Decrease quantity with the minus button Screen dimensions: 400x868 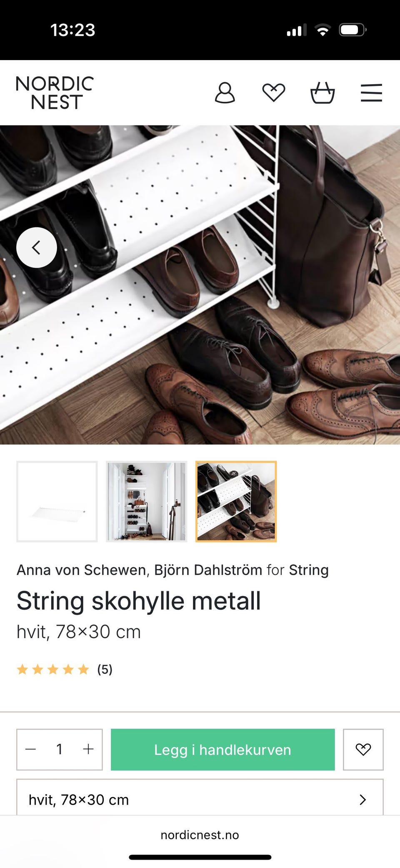click(x=31, y=750)
